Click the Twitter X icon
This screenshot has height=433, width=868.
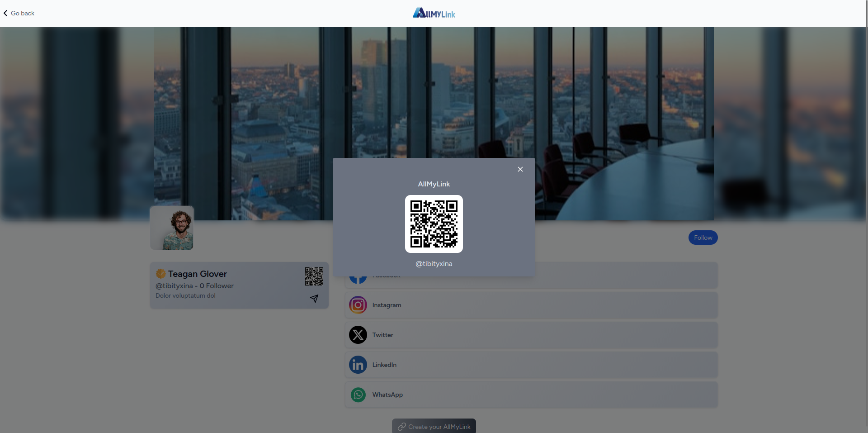pos(358,335)
